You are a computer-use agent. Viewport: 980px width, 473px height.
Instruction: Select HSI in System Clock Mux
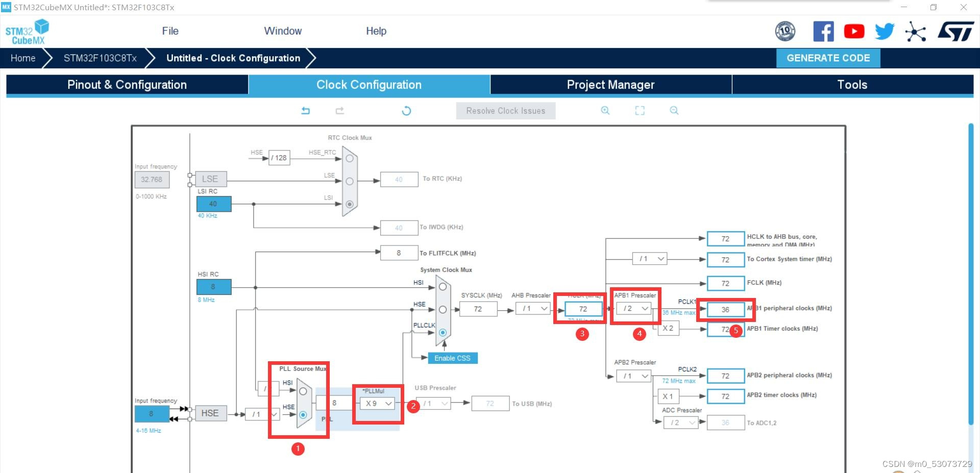(443, 287)
